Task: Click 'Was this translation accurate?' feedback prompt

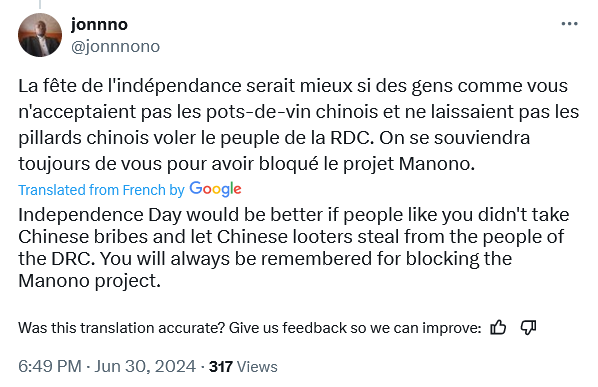Action: pyautogui.click(x=122, y=328)
